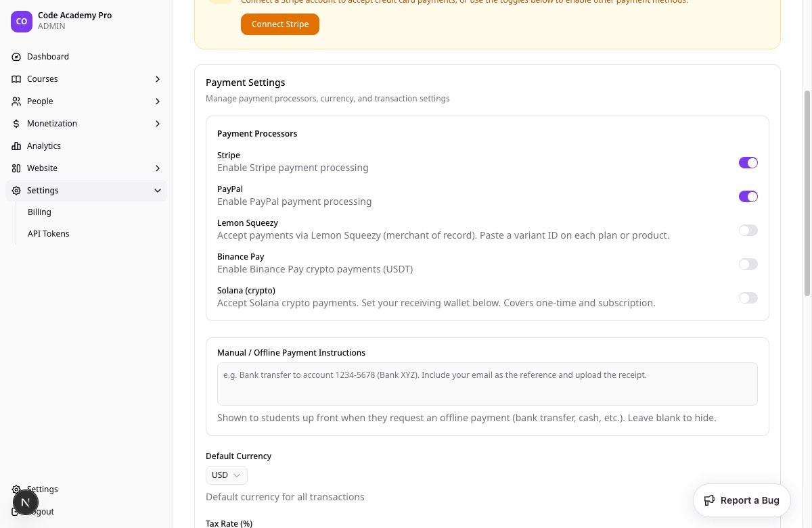Click the Monetization dollar icon
The height and width of the screenshot is (528, 812).
coord(16,124)
